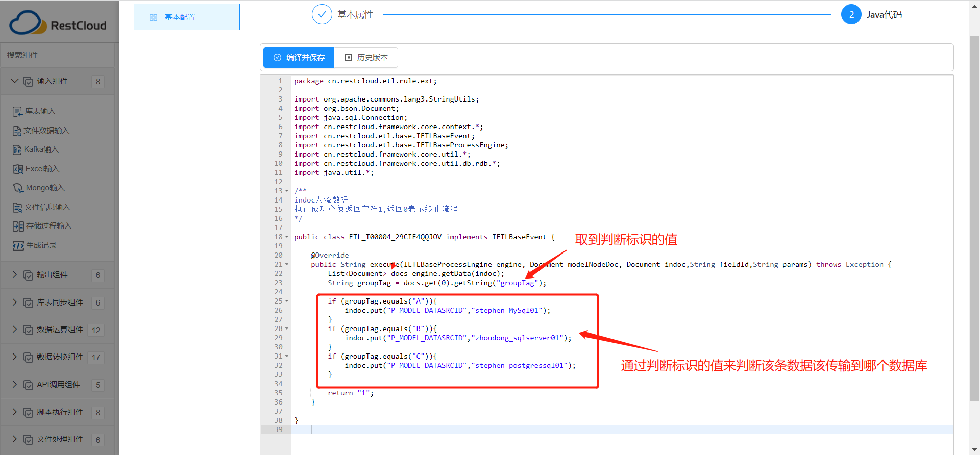980x455 pixels.
Task: Click the Excel输入 component icon
Action: pyautogui.click(x=18, y=169)
